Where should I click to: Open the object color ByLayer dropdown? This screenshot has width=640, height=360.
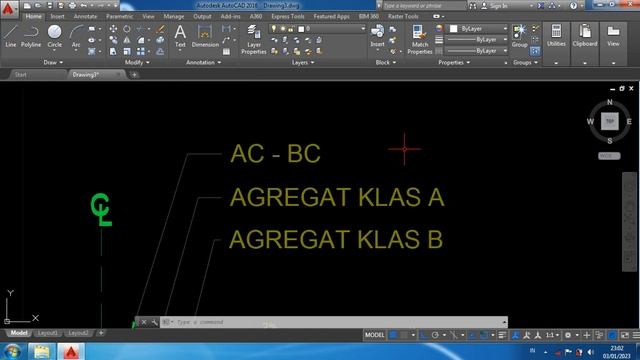click(478, 29)
